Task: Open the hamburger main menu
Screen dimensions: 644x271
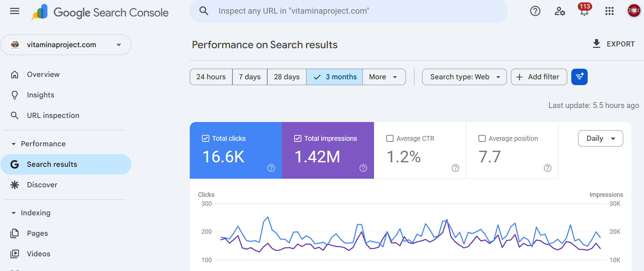Action: (x=15, y=11)
